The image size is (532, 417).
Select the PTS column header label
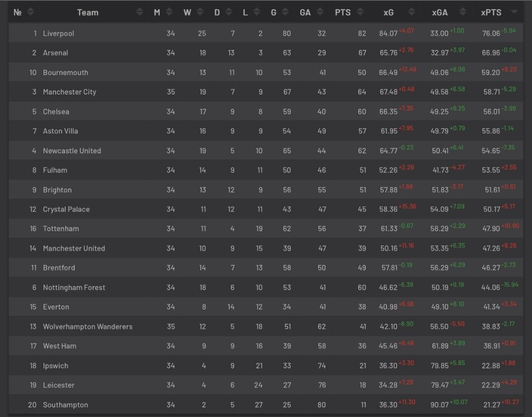click(342, 13)
